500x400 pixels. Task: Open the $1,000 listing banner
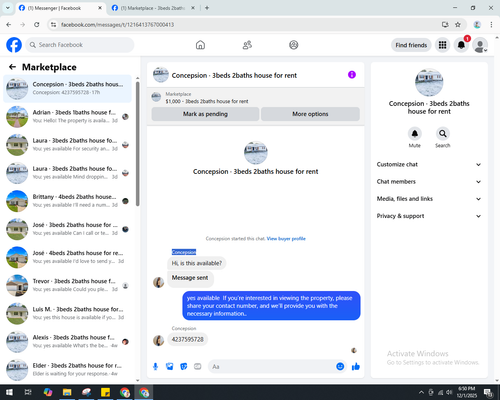coord(256,98)
